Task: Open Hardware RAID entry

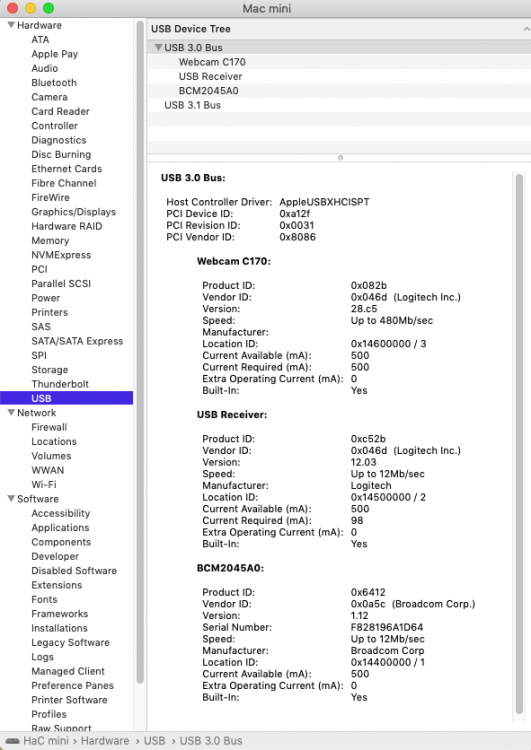Action: click(66, 226)
